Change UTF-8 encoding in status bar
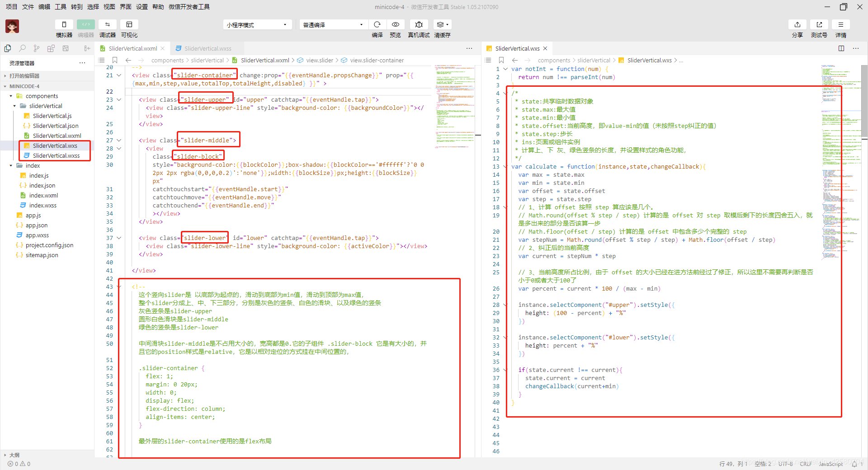Image resolution: width=868 pixels, height=470 pixels. click(785, 464)
